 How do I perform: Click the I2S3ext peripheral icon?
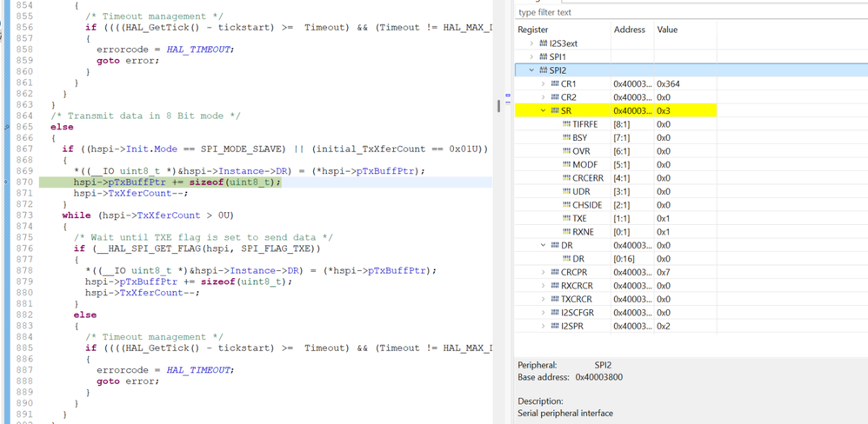click(544, 43)
